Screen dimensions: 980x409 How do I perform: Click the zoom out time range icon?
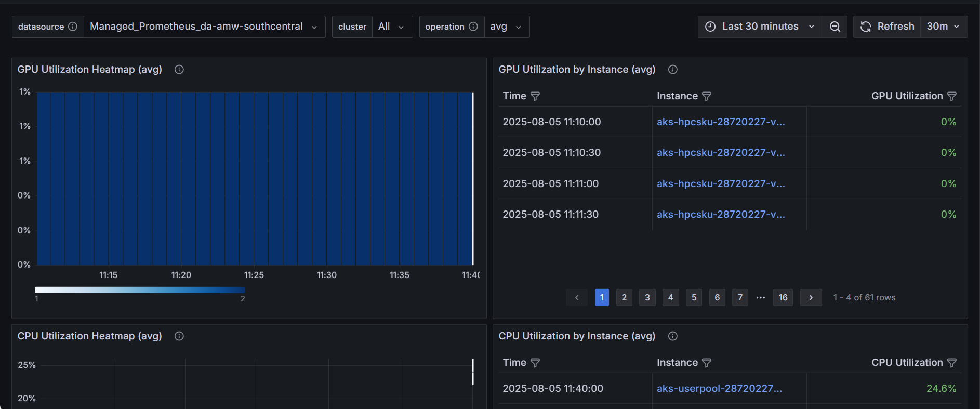click(x=835, y=27)
